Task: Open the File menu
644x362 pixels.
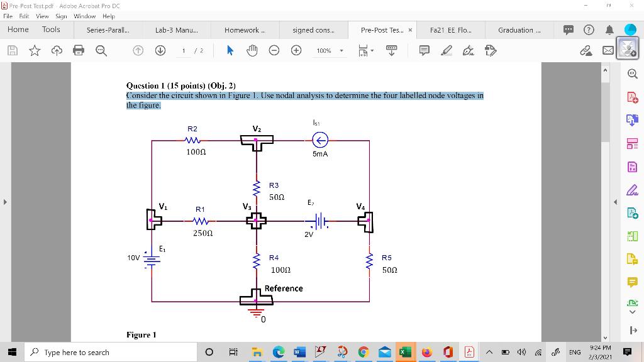Action: pos(8,16)
